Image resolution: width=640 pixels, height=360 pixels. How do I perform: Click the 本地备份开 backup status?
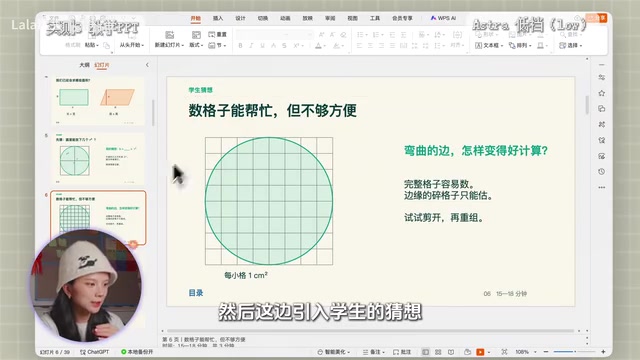coord(137,352)
